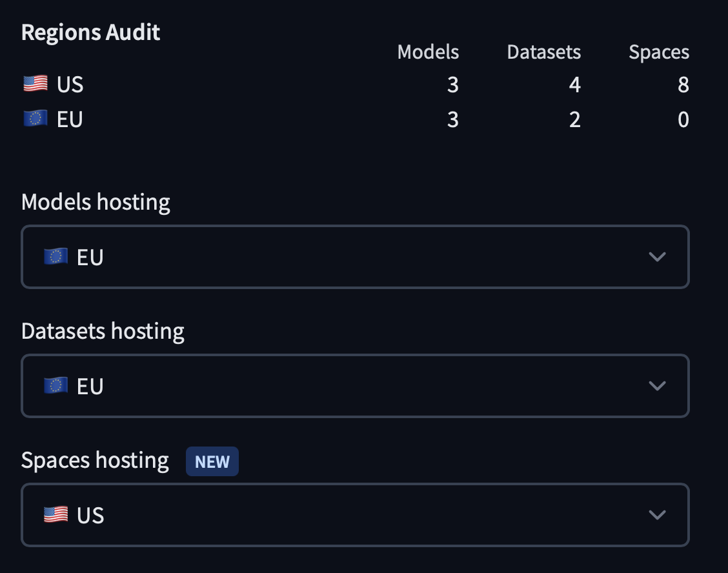Click the Datasets column header
Image resolution: width=728 pixels, height=573 pixels.
coord(543,52)
